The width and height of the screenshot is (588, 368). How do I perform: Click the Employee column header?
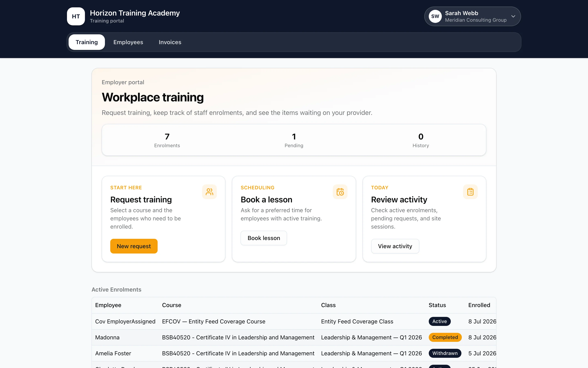tap(108, 305)
